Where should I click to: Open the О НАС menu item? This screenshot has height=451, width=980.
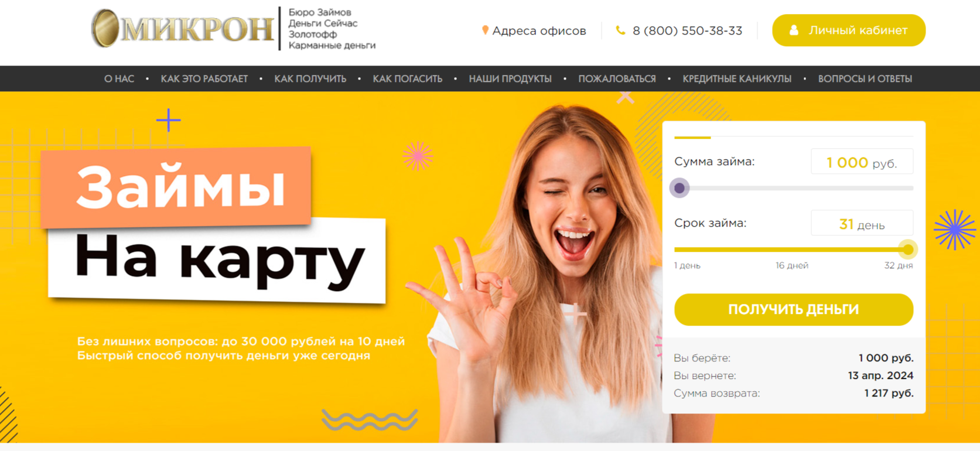click(119, 78)
